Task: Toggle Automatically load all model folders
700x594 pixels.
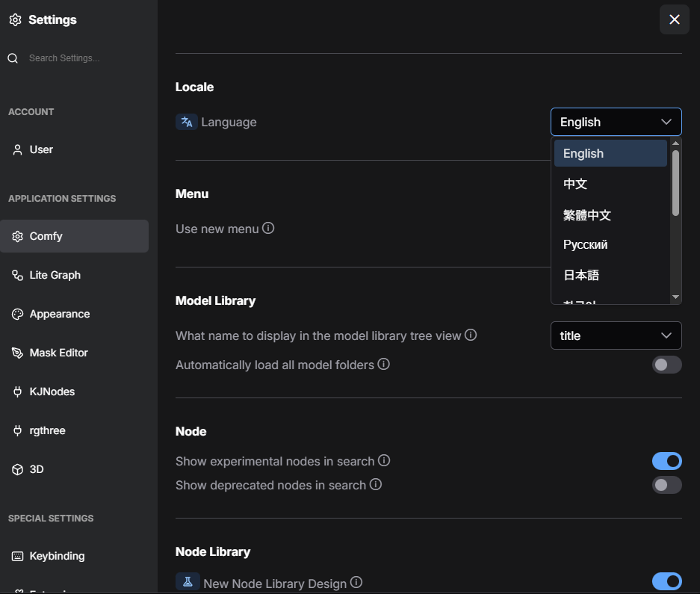Action: [666, 365]
